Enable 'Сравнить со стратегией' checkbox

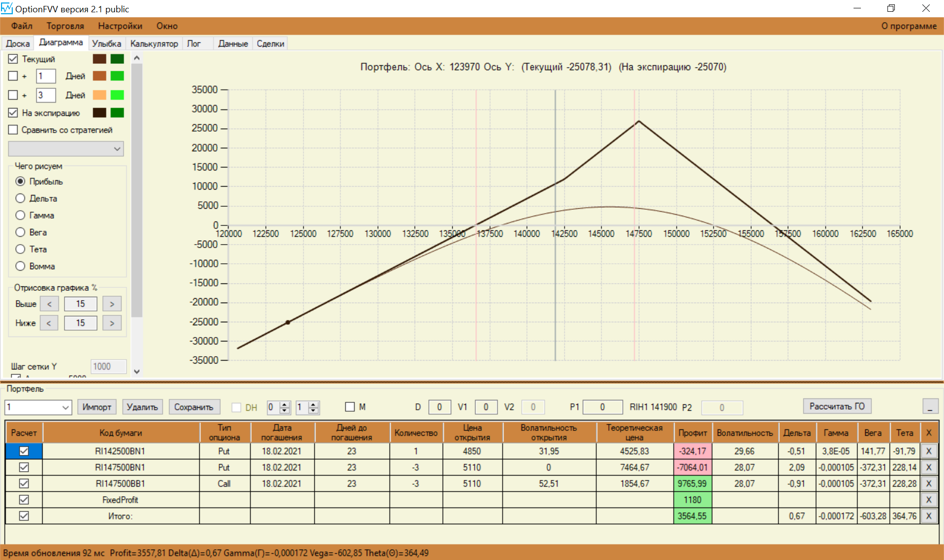point(13,130)
